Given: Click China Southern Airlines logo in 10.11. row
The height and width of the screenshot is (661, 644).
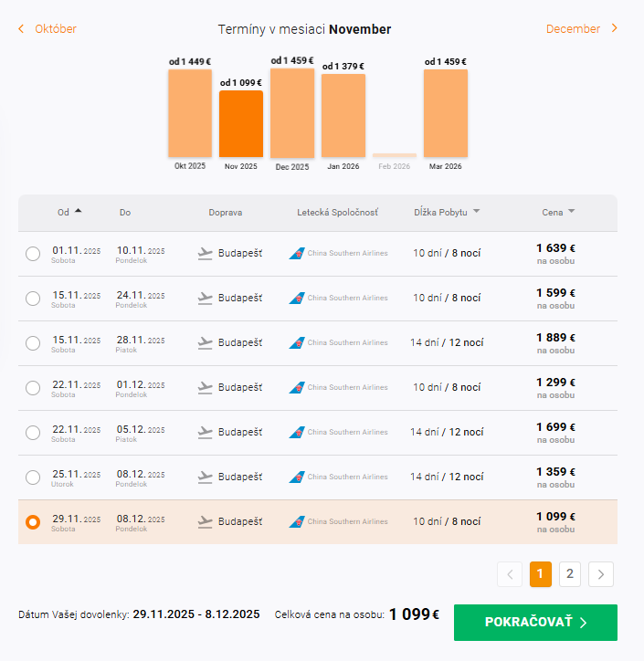Looking at the screenshot, I should point(297,253).
